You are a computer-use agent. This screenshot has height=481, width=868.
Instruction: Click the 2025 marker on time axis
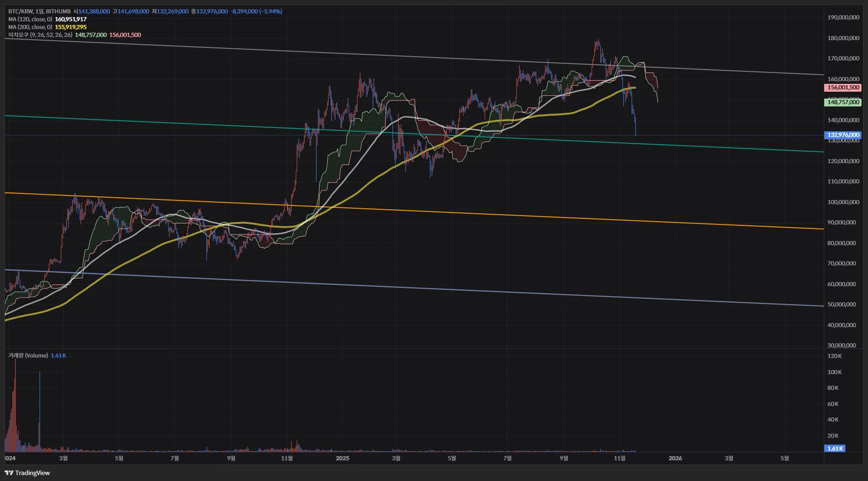(x=342, y=458)
